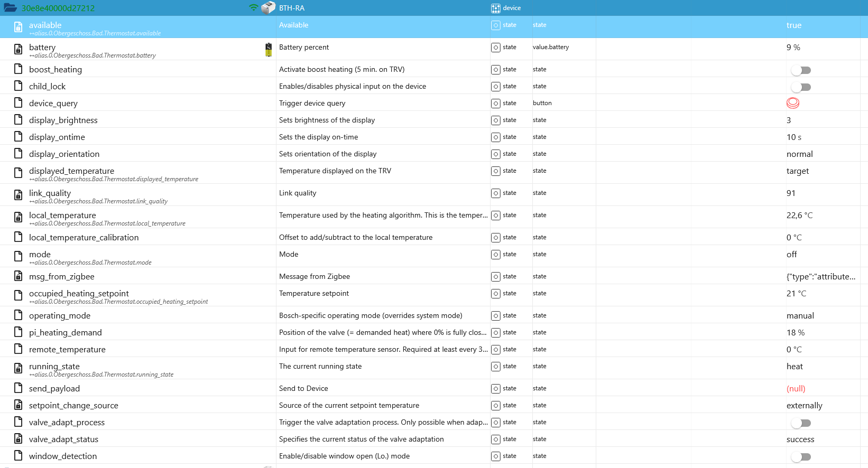
Task: Click the device type icon in header row
Action: coord(495,8)
